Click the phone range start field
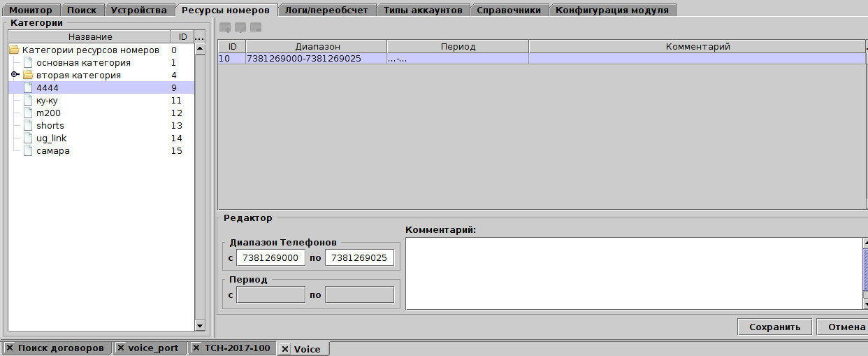Viewport: 868px width, 356px height. pyautogui.click(x=270, y=258)
